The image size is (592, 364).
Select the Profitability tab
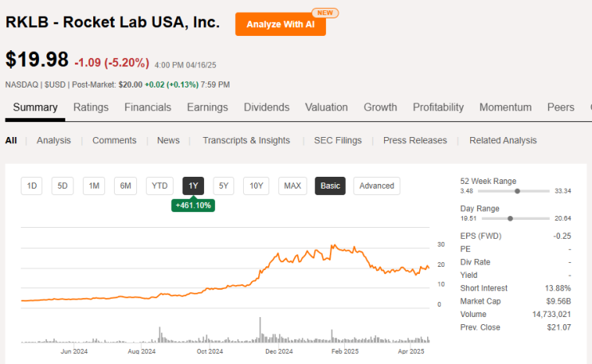click(x=438, y=108)
